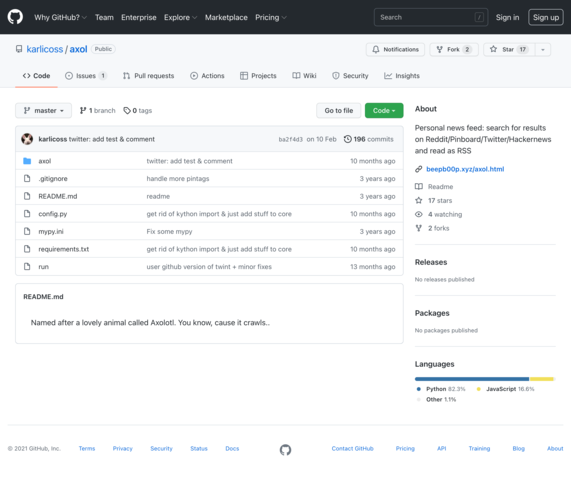
Task: Open commit ba2f4d3 link
Action: (x=290, y=139)
